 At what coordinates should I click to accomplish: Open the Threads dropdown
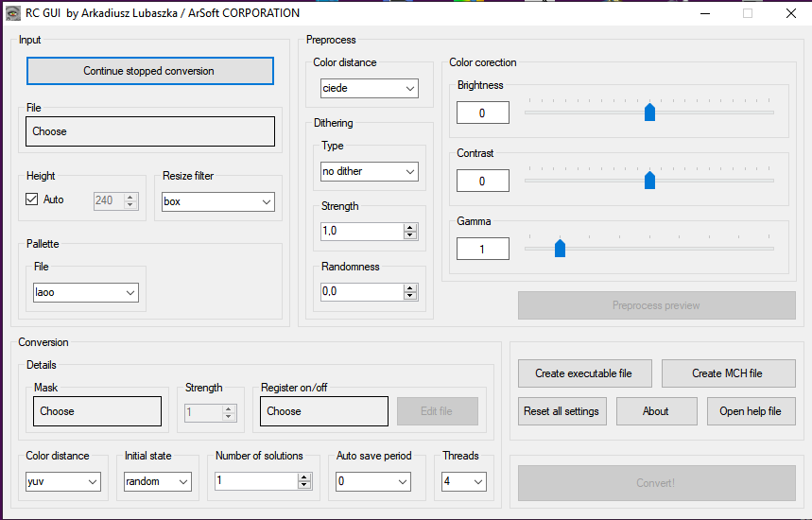coord(464,481)
